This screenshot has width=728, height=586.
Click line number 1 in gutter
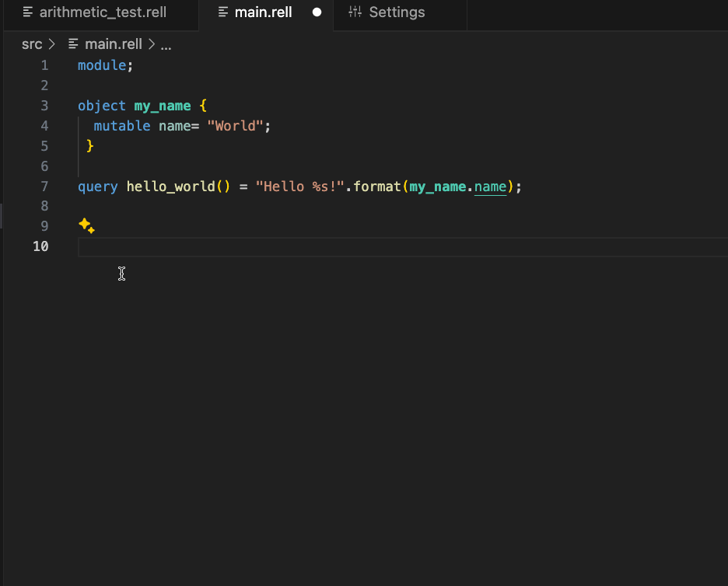click(x=44, y=65)
